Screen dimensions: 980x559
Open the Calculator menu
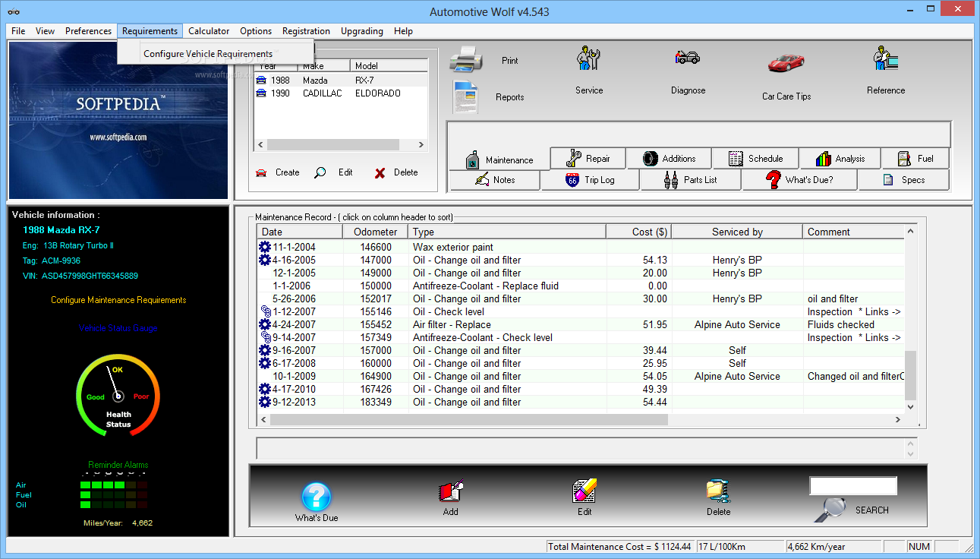click(209, 31)
